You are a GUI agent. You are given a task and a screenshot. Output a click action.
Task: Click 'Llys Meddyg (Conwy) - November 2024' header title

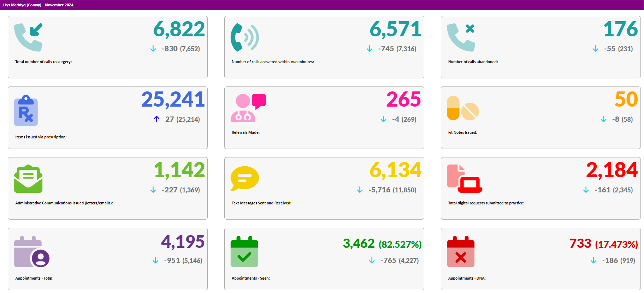(38, 5)
